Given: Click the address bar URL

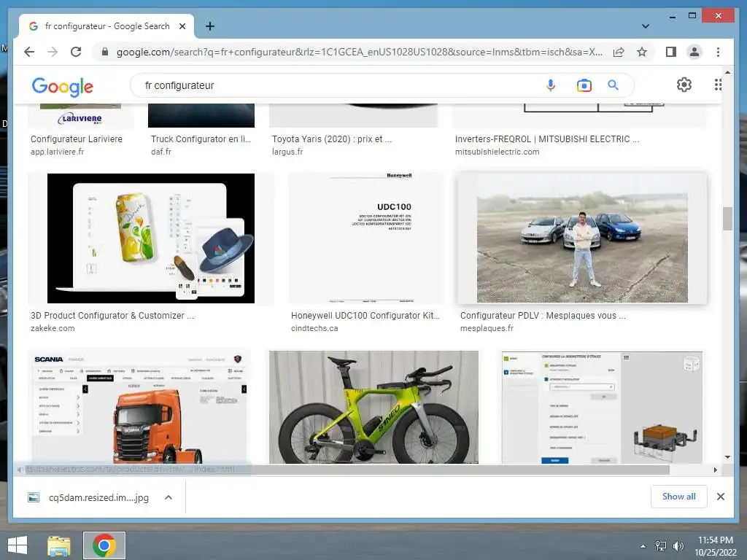Looking at the screenshot, I should [359, 52].
